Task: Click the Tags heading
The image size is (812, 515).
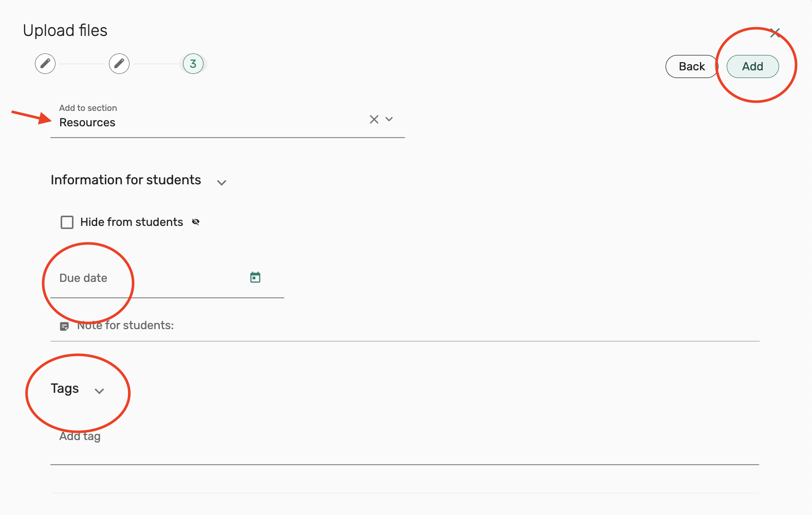Action: pyautogui.click(x=65, y=389)
